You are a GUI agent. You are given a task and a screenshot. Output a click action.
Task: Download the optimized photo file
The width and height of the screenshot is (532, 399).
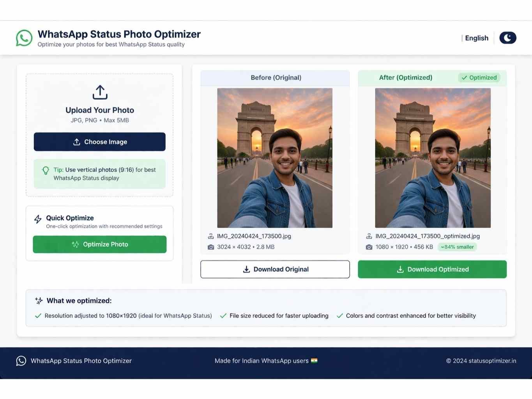point(432,269)
